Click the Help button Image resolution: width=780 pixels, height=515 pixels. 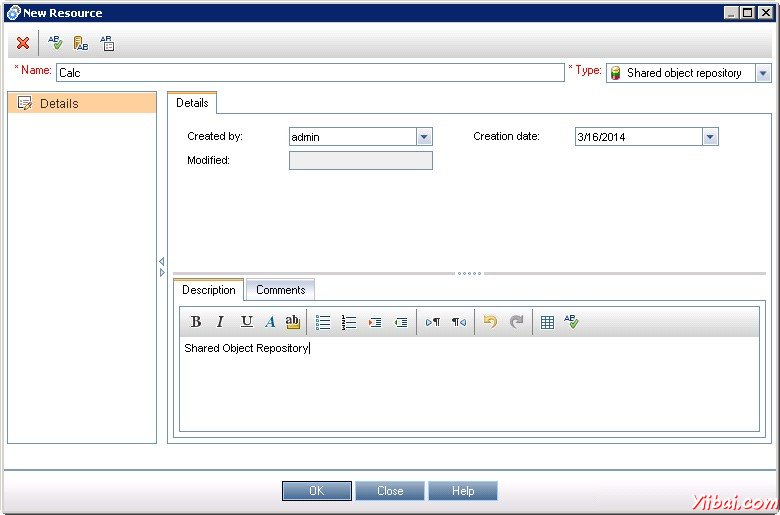463,491
